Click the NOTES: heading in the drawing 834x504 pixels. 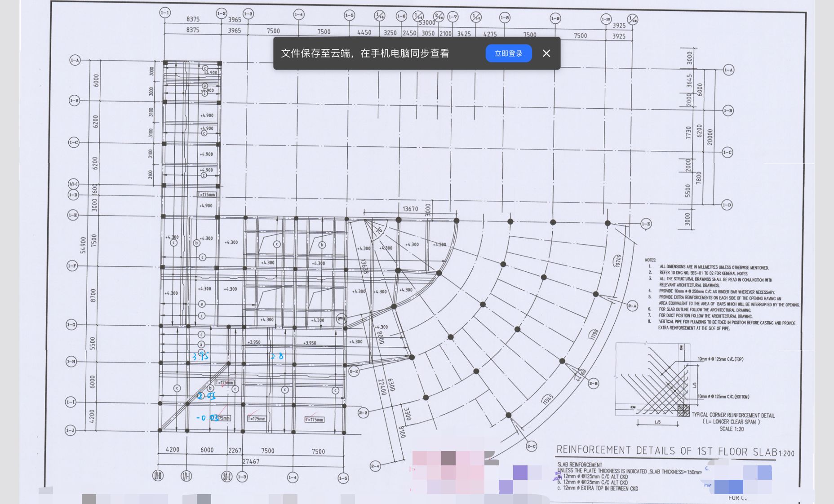coord(650,260)
